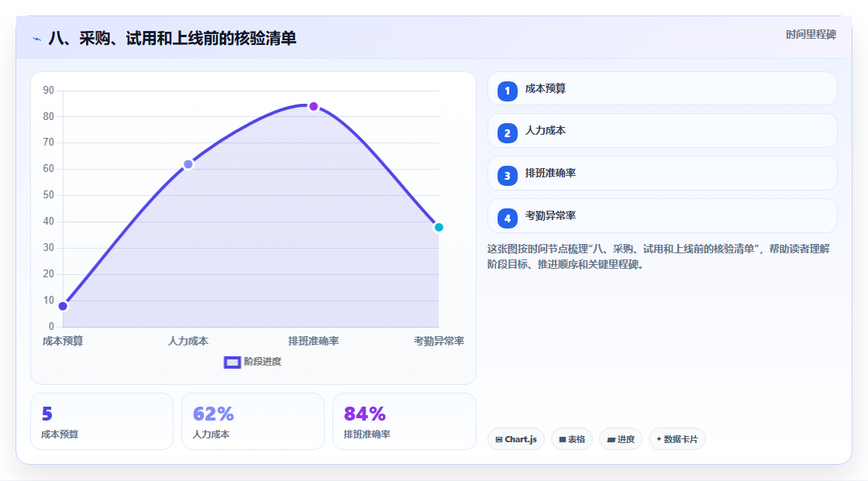Viewport: 868px width, 481px height.
Task: Toggle the 阶段进度 legend color box
Action: coord(232,362)
